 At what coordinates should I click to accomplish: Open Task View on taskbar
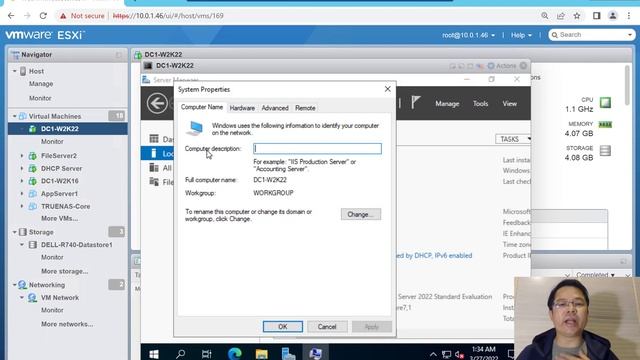(207, 353)
